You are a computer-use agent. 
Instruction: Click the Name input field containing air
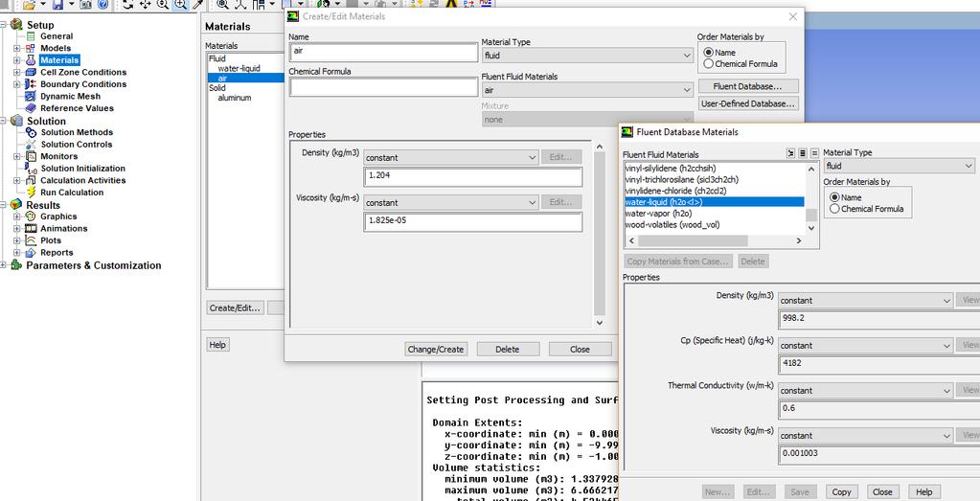point(383,53)
